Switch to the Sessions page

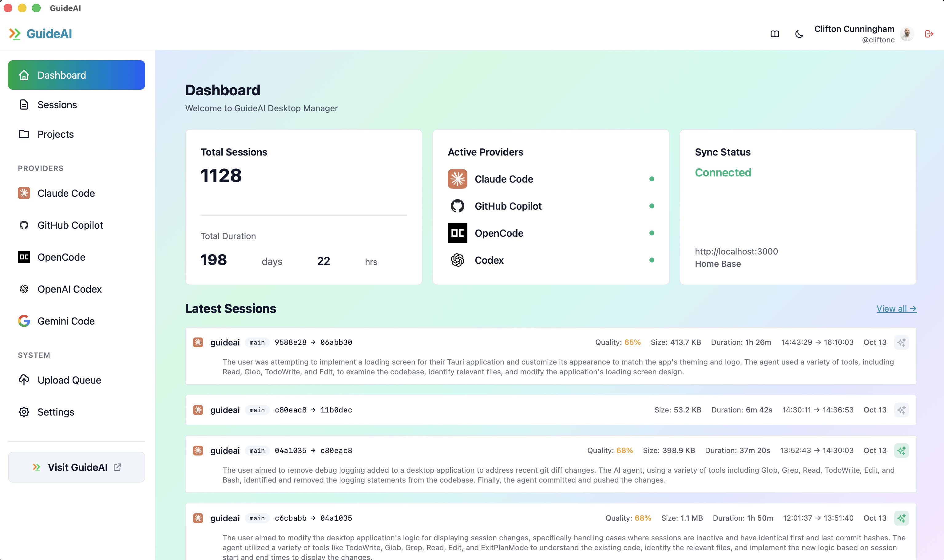(x=58, y=105)
